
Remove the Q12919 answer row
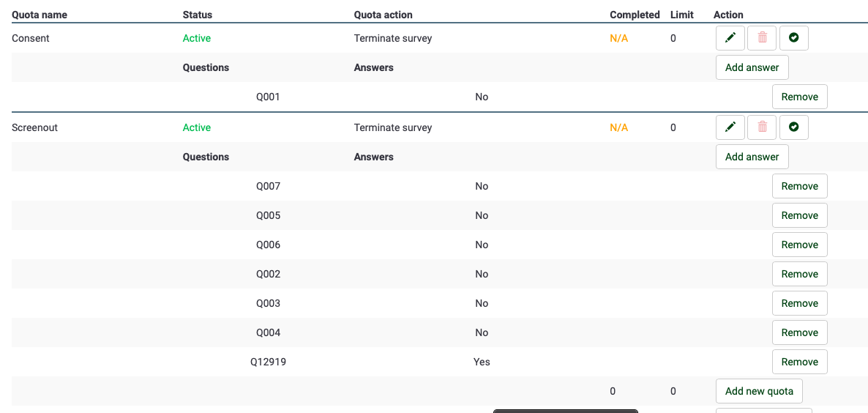pos(799,362)
